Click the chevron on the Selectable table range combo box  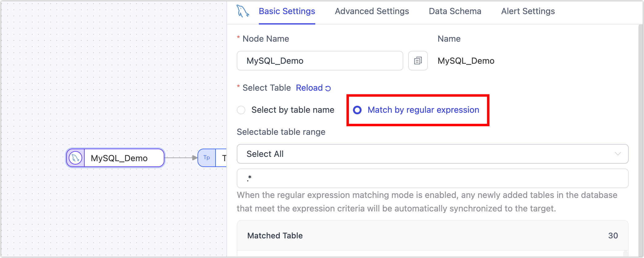coord(618,154)
